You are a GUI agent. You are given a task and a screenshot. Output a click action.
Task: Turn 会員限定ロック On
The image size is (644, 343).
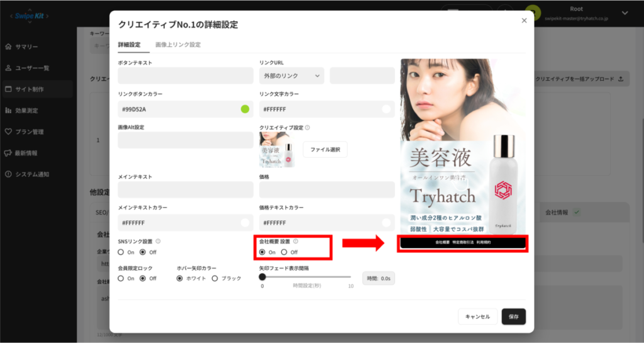pyautogui.click(x=121, y=278)
